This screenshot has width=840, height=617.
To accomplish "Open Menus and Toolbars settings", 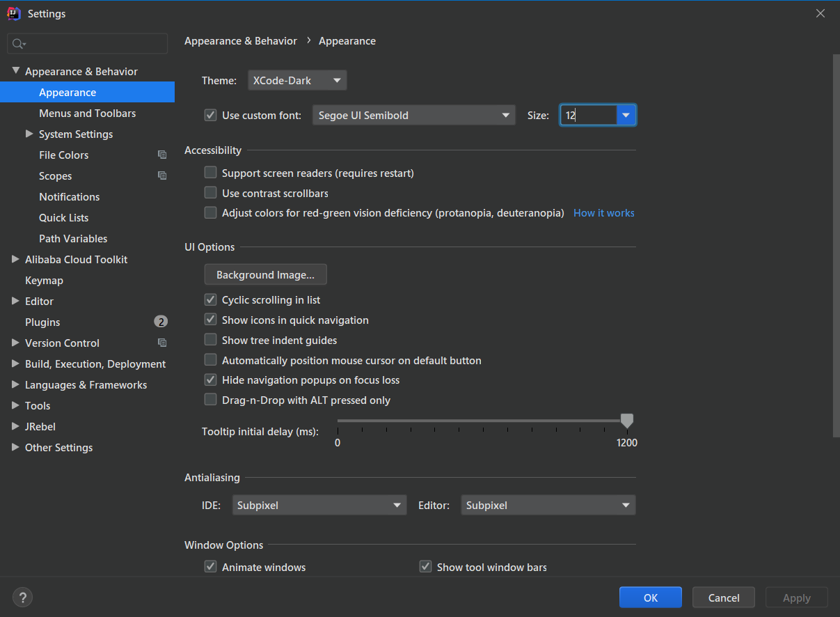I will (x=87, y=114).
